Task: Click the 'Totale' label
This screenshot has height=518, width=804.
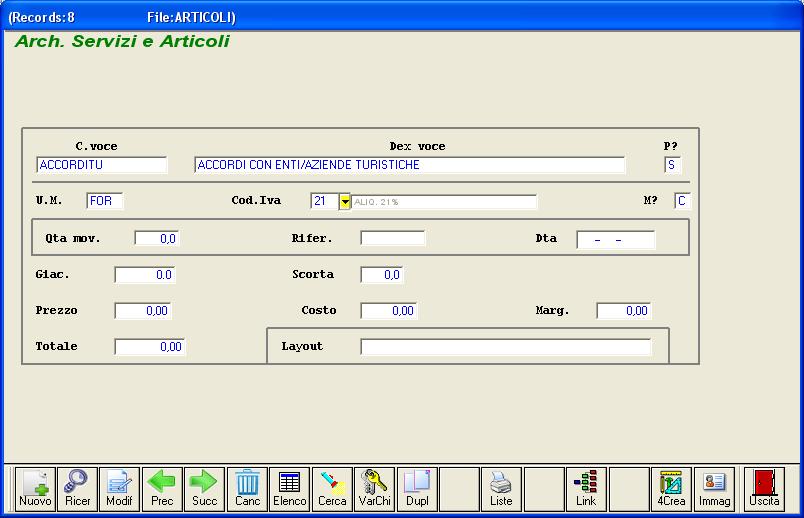Action: tap(56, 346)
